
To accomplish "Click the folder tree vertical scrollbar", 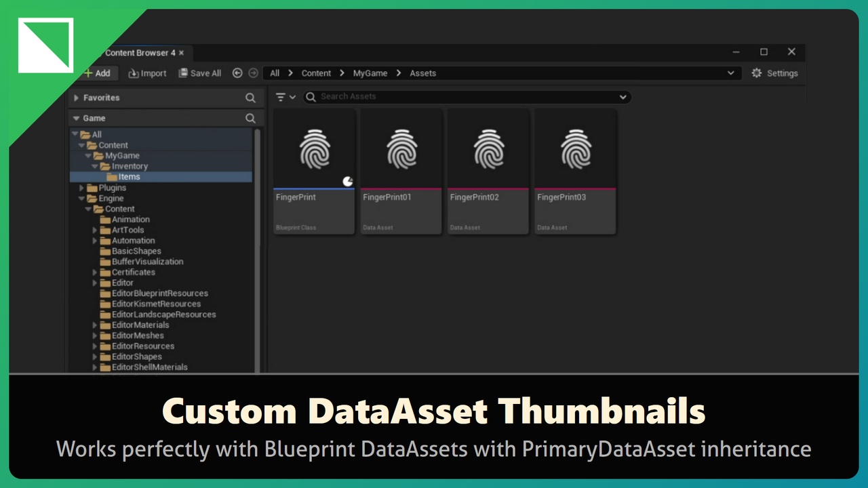I will coord(258,250).
